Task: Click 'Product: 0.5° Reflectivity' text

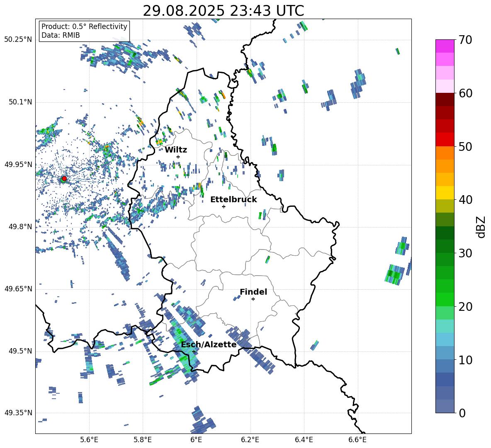Action: tap(84, 27)
